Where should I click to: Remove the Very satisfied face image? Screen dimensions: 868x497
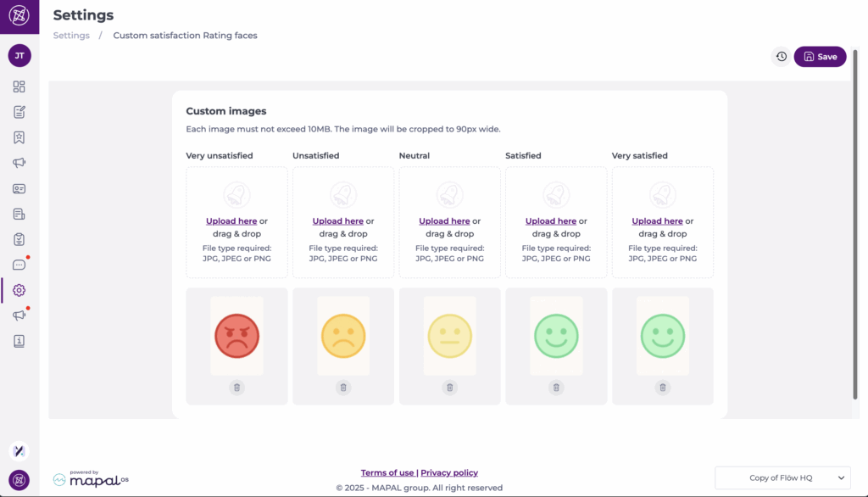[663, 388]
